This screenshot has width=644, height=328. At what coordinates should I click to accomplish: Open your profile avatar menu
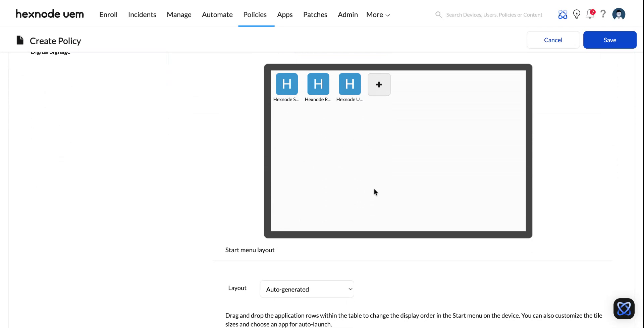(619, 14)
